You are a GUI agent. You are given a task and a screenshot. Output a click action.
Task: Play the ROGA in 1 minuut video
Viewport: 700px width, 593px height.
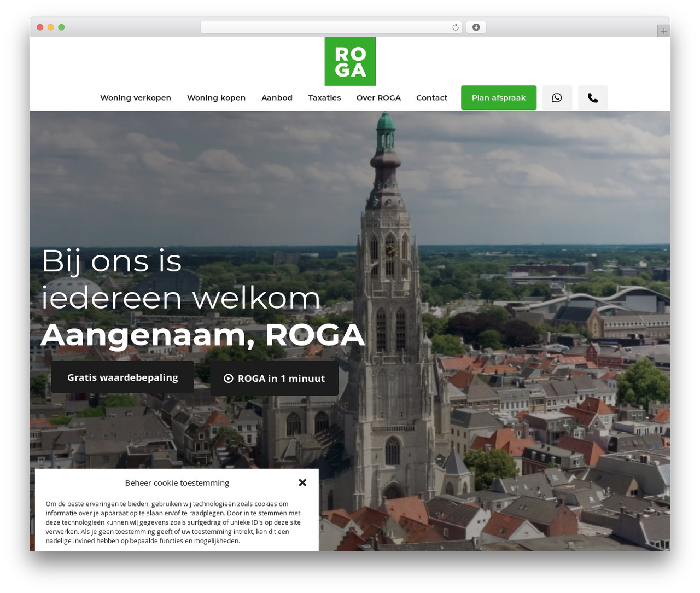274,378
